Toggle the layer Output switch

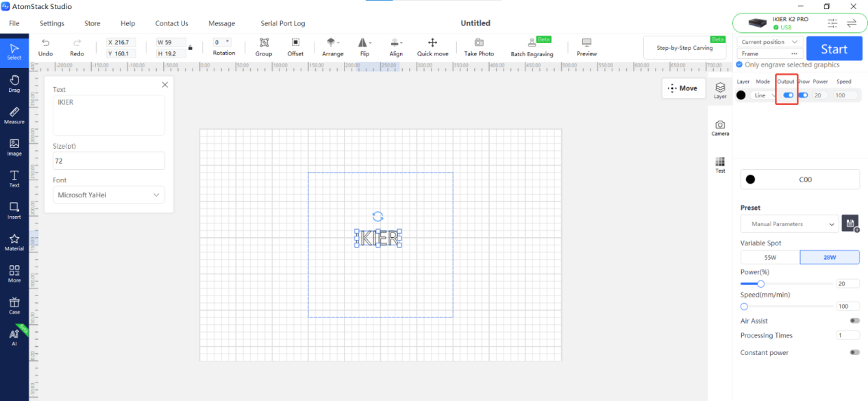tap(789, 95)
